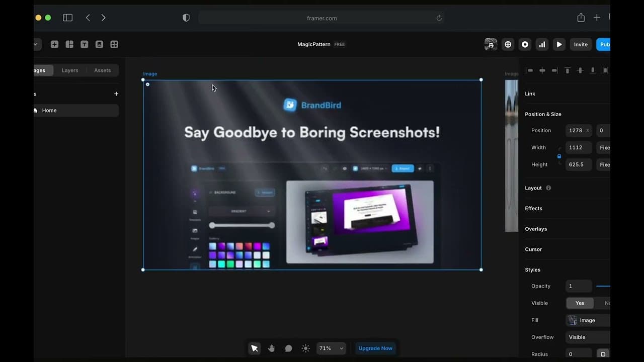Select the adjacent image thumbnail on canvas
This screenshot has width=644, height=362.
pos(511,156)
